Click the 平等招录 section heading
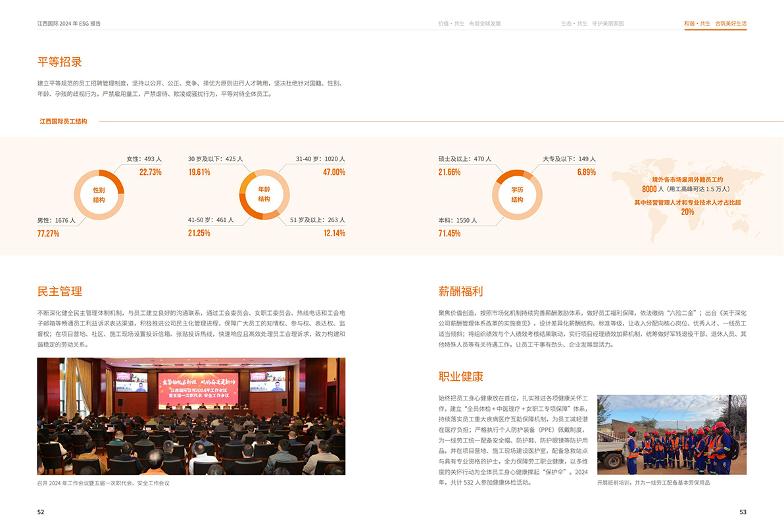The image size is (784, 532). click(60, 62)
